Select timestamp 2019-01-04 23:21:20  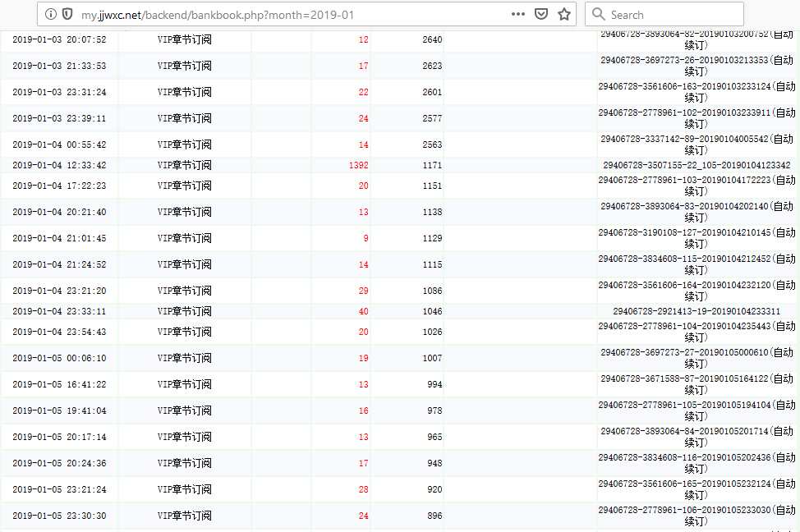(x=59, y=291)
